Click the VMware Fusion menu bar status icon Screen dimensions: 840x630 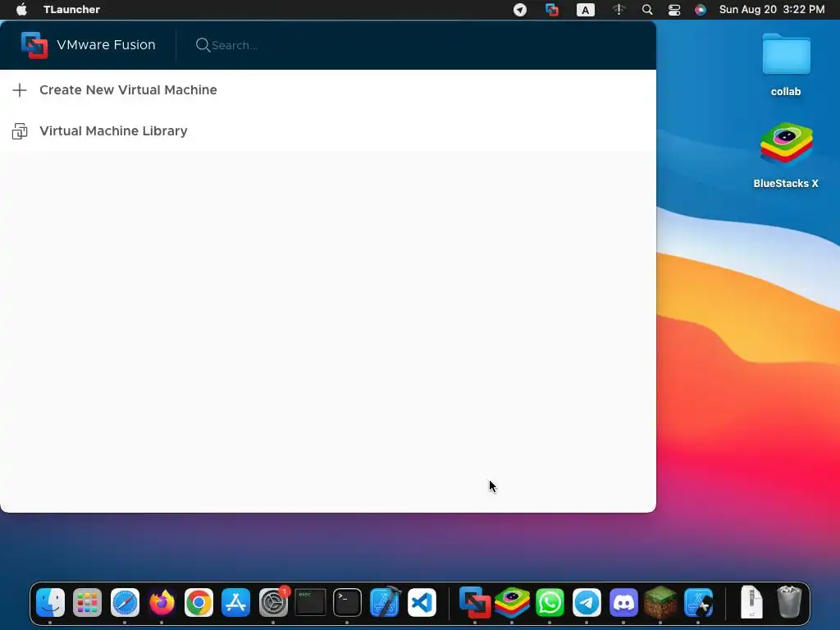pyautogui.click(x=552, y=10)
